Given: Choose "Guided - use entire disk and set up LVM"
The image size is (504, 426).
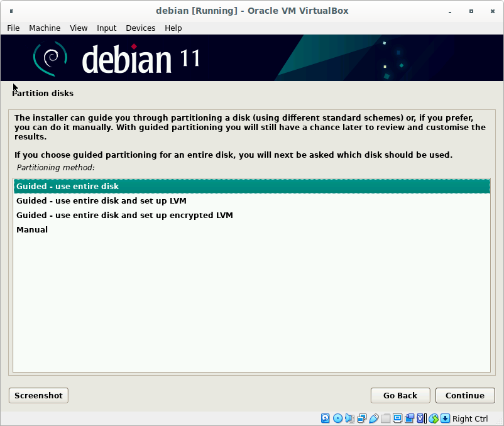Looking at the screenshot, I should (101, 201).
